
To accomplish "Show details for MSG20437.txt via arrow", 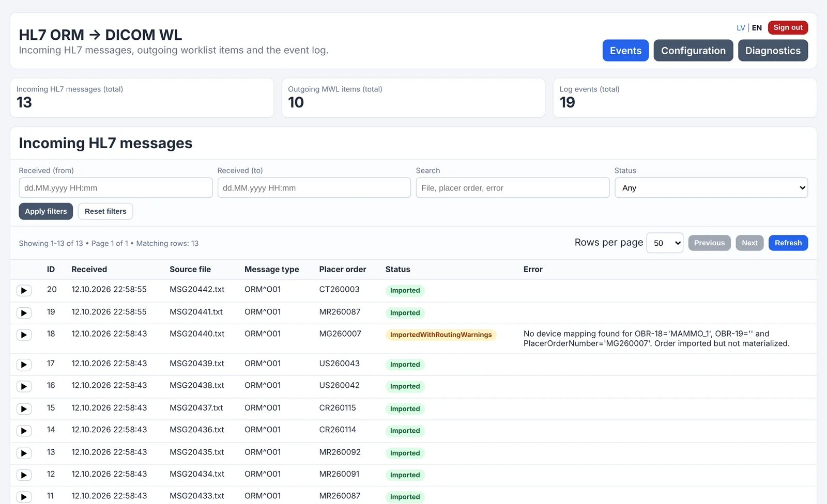I will tap(24, 409).
